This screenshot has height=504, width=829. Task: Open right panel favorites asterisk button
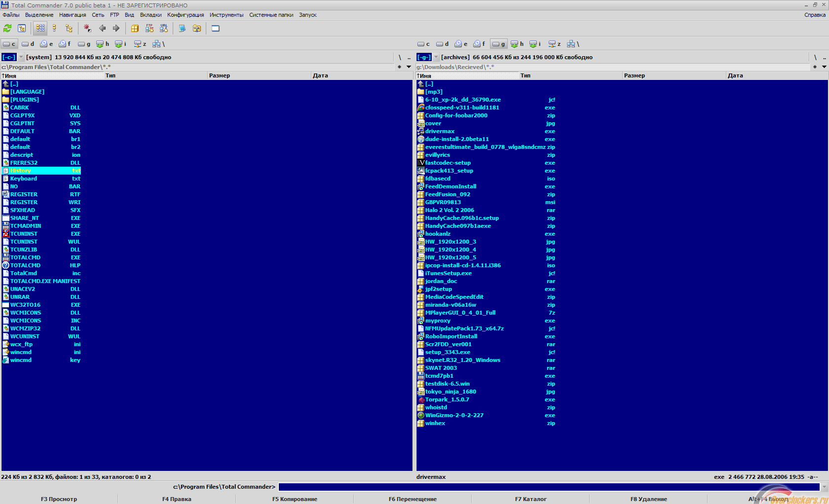815,67
